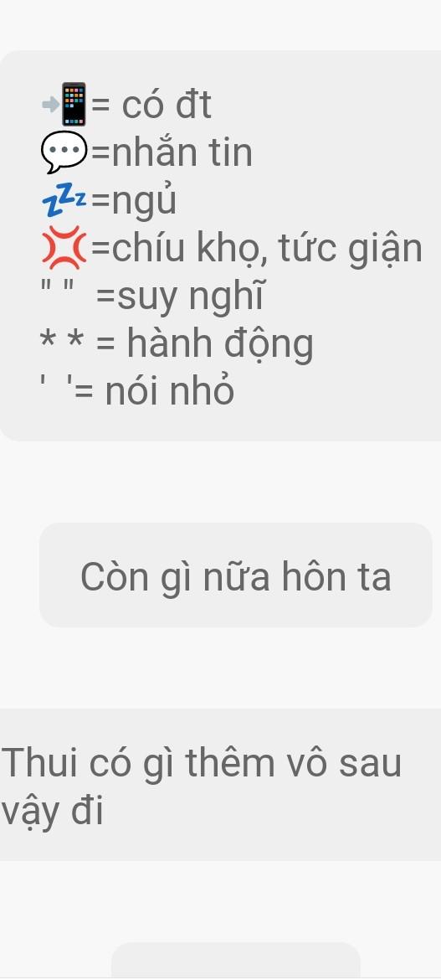Viewport: 441px width, 980px height.
Task: Tap the 'Còn gì nữa hôn ta' message bubble
Action: tap(235, 575)
